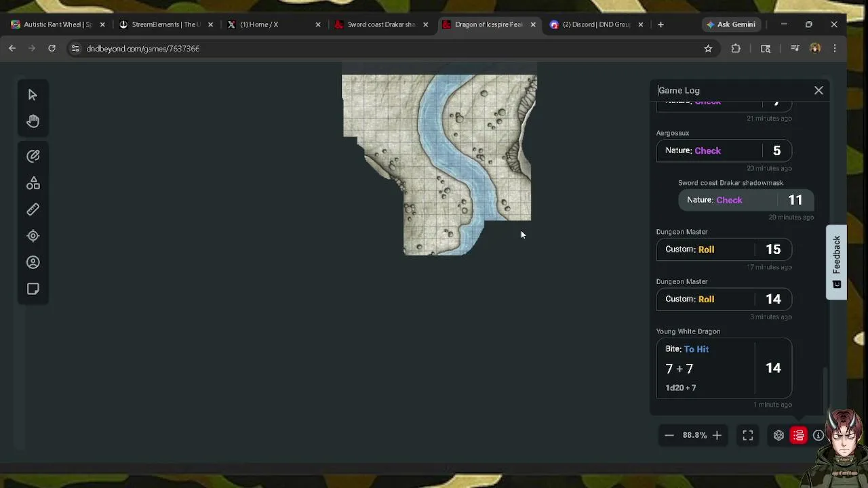
Task: Activate the ping target tool
Action: tap(33, 236)
